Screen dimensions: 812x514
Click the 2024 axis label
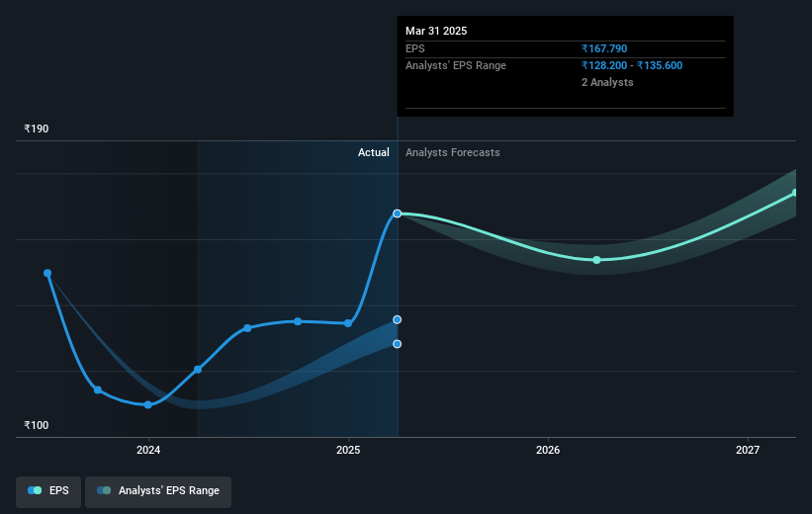pyautogui.click(x=148, y=451)
